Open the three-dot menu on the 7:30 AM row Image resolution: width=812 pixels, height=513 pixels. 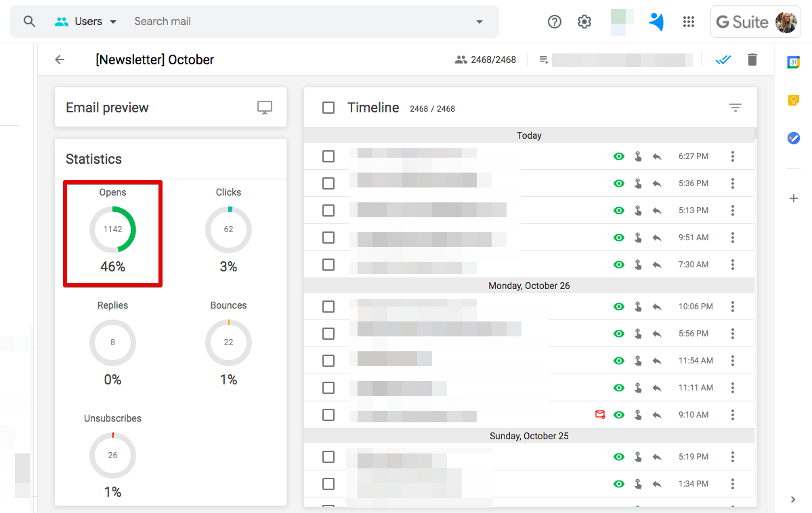pos(732,265)
